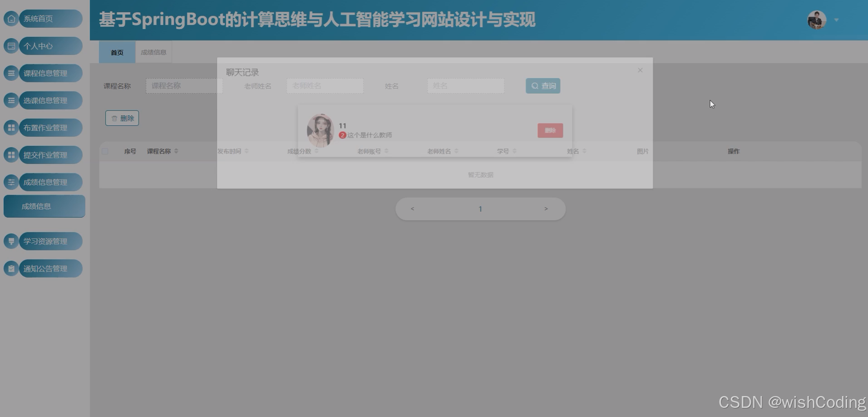Screen dimensions: 868x417
Task: Open the chat message 这个是什么教师
Action: pos(370,135)
